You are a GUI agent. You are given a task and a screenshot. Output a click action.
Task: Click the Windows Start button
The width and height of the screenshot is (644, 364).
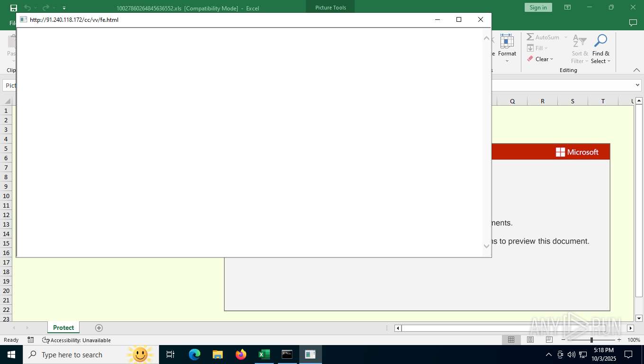pos(11,355)
